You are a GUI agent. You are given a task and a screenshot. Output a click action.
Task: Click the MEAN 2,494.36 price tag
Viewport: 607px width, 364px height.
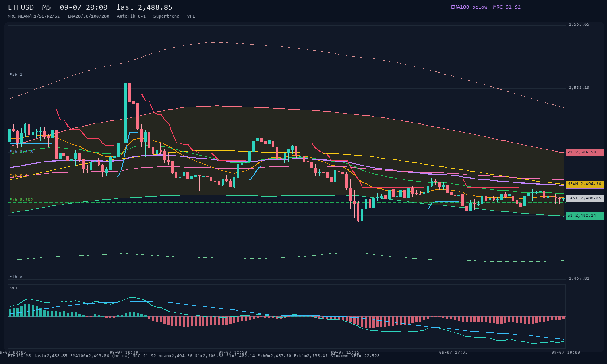[585, 184]
